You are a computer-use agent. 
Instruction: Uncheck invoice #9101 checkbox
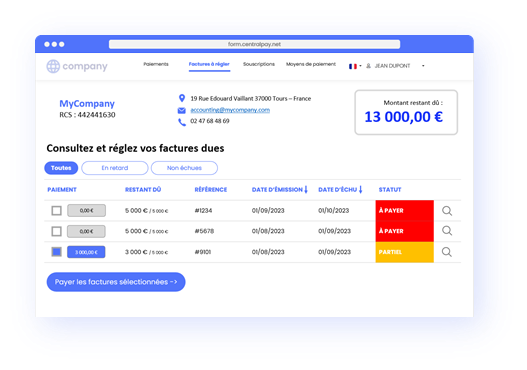pos(56,252)
